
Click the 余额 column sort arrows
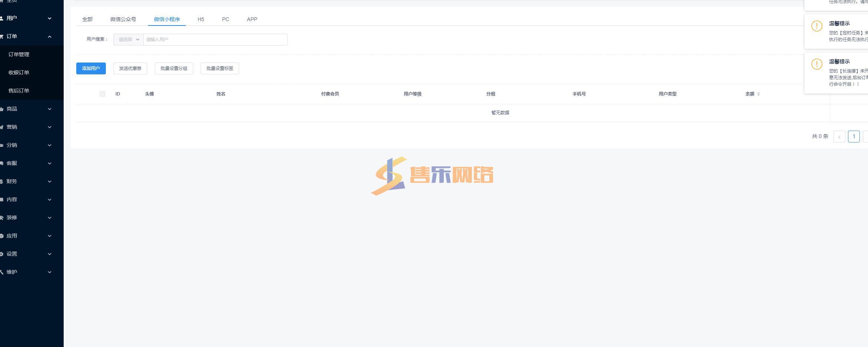click(x=758, y=94)
